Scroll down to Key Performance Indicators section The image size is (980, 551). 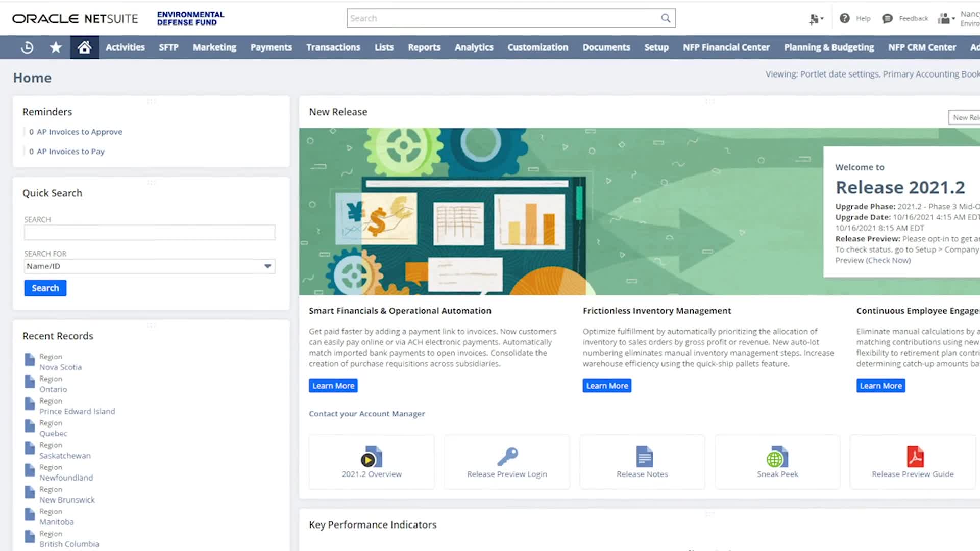pos(373,524)
